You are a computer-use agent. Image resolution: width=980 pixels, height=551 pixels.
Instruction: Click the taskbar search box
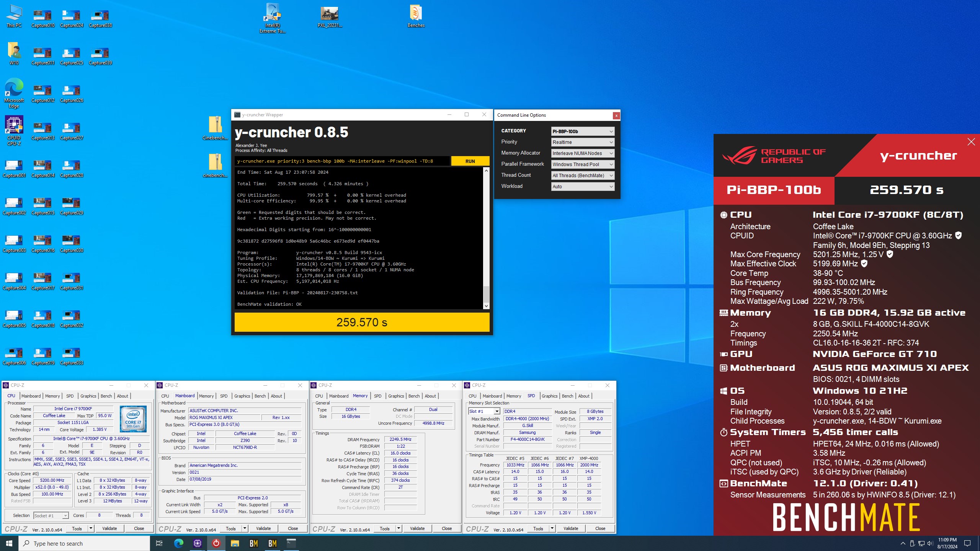pos(85,543)
